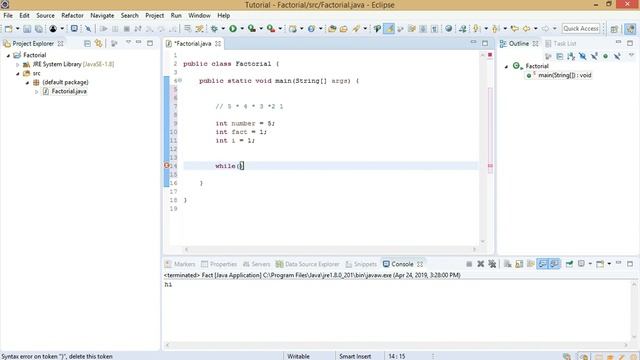The height and width of the screenshot is (360, 640).
Task: Expand the Factorial.java tree node
Action: pos(36,92)
